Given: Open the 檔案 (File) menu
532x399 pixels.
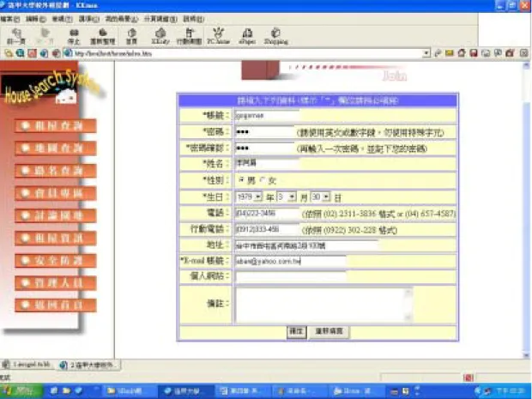Looking at the screenshot, I should tap(9, 19).
